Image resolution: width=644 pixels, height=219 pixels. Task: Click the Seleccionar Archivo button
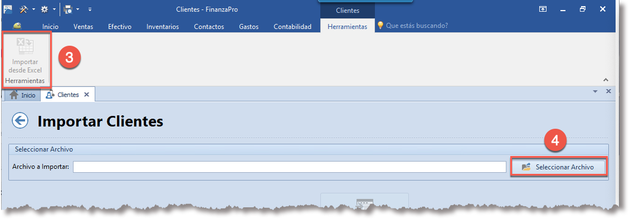coord(558,167)
